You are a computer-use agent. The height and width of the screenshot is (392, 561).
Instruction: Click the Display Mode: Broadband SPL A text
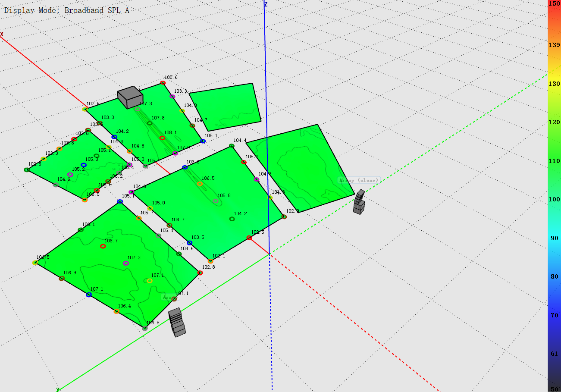tap(67, 10)
